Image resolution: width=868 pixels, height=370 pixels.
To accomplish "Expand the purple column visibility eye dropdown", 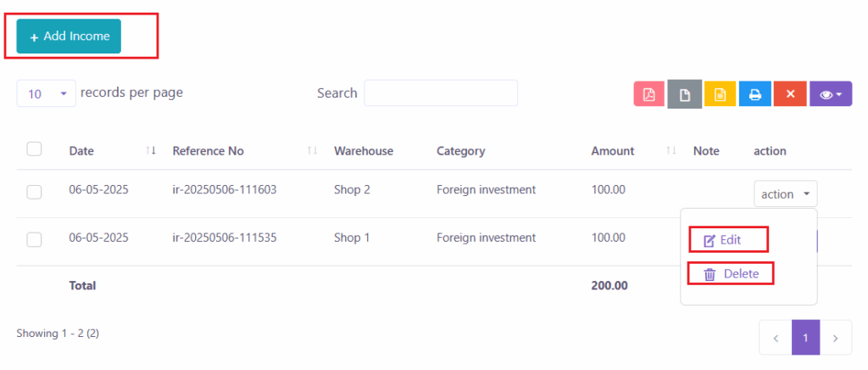I will (x=830, y=94).
